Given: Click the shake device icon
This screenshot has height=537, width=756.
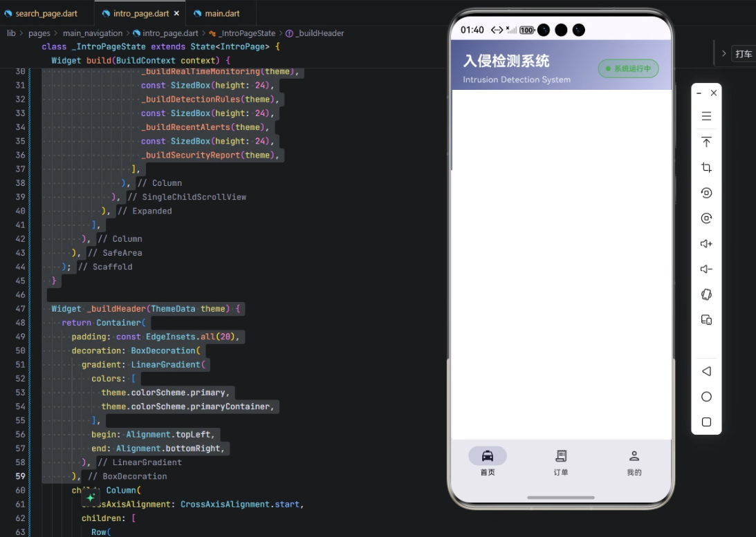Looking at the screenshot, I should coord(706,294).
